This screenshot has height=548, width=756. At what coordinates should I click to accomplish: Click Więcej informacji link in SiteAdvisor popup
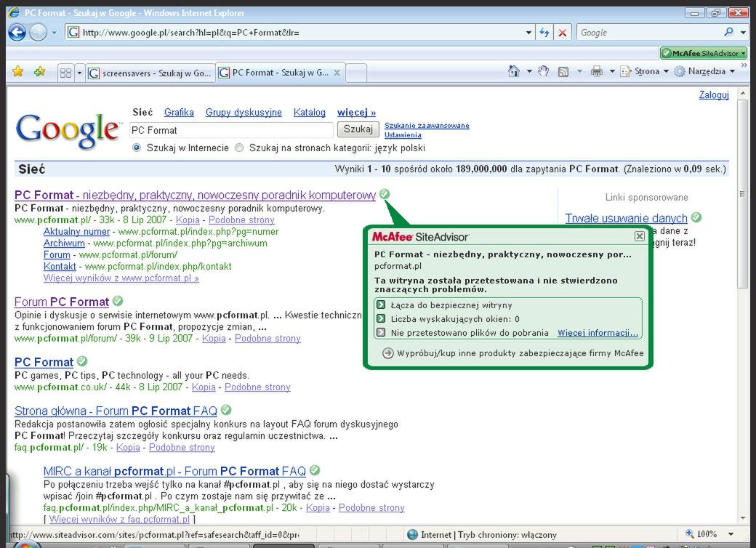[598, 333]
